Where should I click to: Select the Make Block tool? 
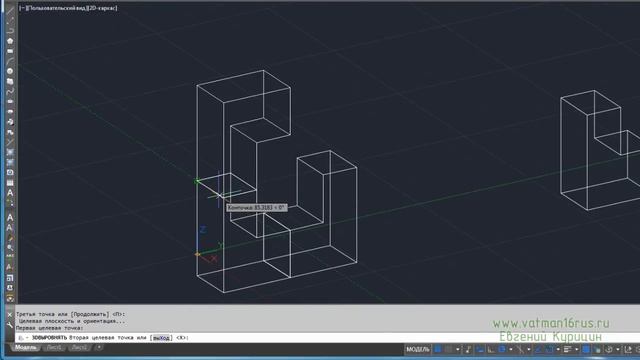[10, 132]
